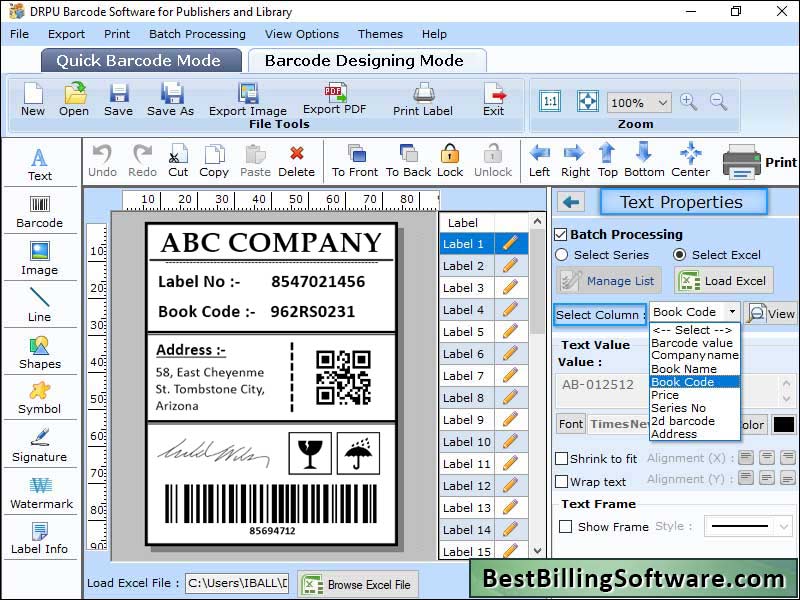Choose Book Name from the column dropdown

click(685, 368)
